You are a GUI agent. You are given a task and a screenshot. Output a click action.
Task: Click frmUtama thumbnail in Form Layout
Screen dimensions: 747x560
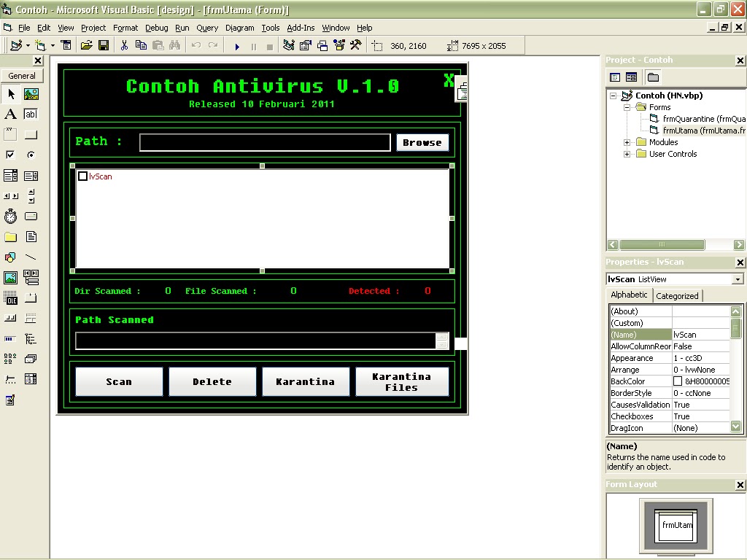point(676,525)
